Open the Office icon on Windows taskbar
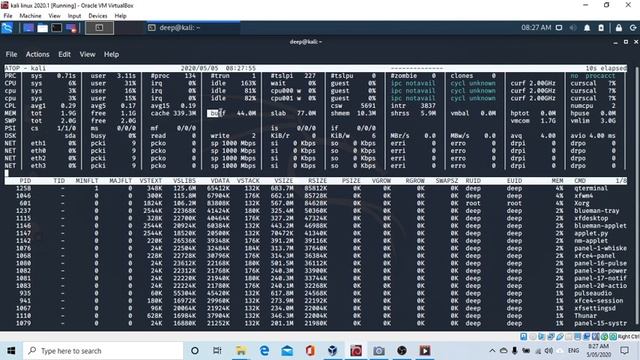The width and height of the screenshot is (640, 360). tap(310, 351)
